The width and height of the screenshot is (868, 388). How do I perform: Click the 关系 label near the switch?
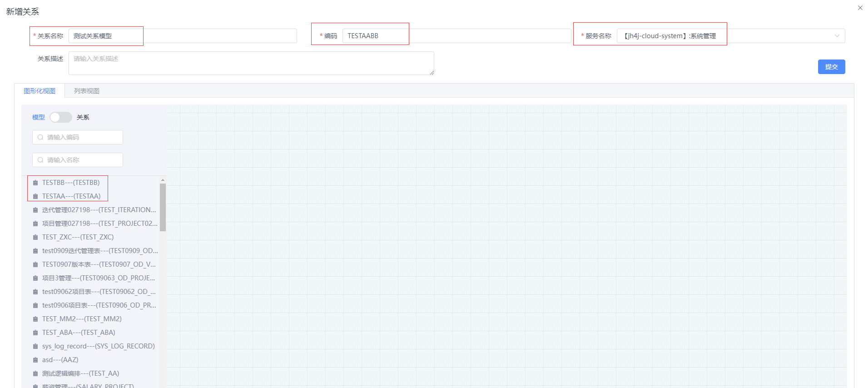coord(83,117)
